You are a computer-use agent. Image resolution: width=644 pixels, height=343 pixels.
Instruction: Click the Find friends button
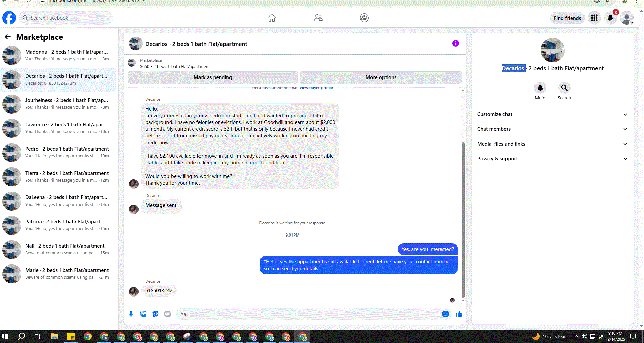point(567,18)
